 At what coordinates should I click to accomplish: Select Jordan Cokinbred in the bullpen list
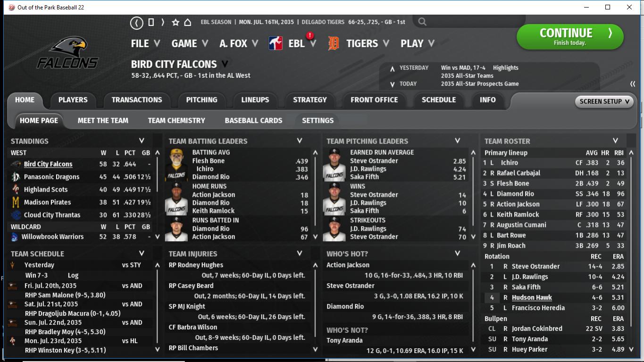pos(537,329)
